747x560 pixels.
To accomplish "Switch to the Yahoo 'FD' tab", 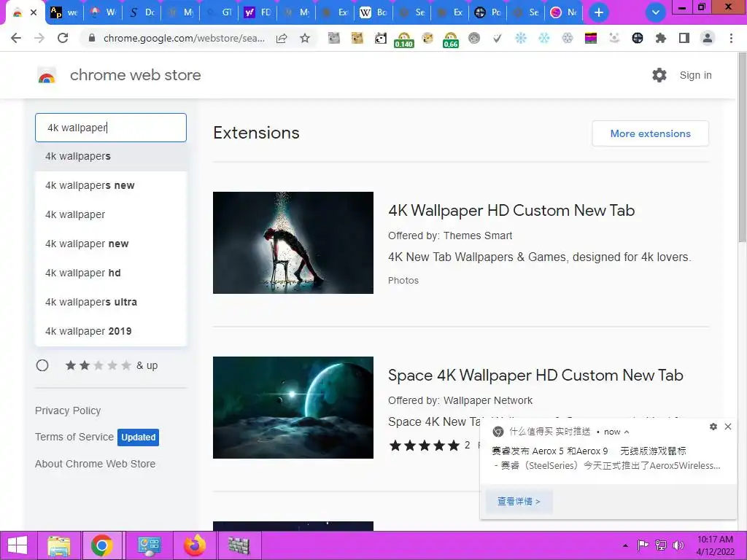I will point(258,12).
